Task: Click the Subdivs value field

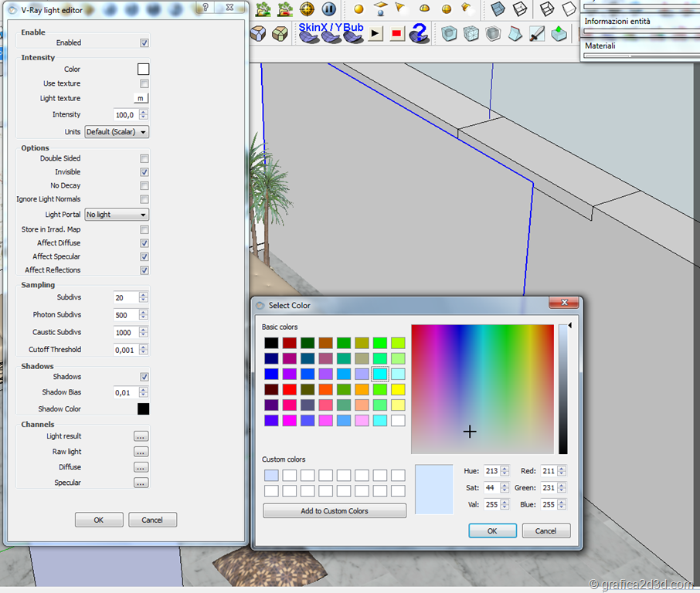Action: (x=125, y=297)
